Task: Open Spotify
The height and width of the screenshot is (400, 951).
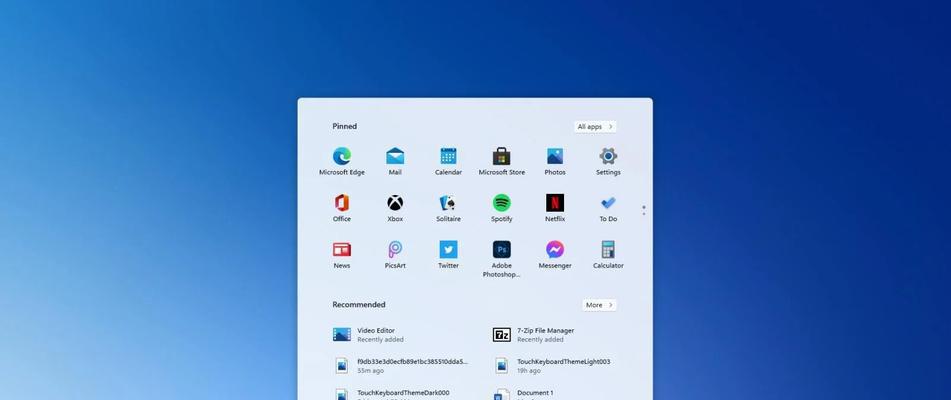Action: tap(502, 208)
